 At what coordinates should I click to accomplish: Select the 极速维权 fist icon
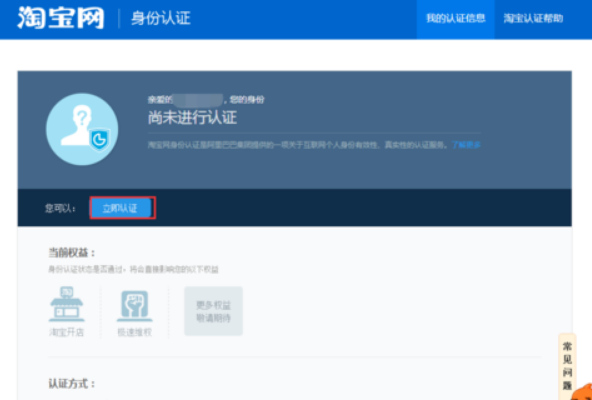click(134, 306)
